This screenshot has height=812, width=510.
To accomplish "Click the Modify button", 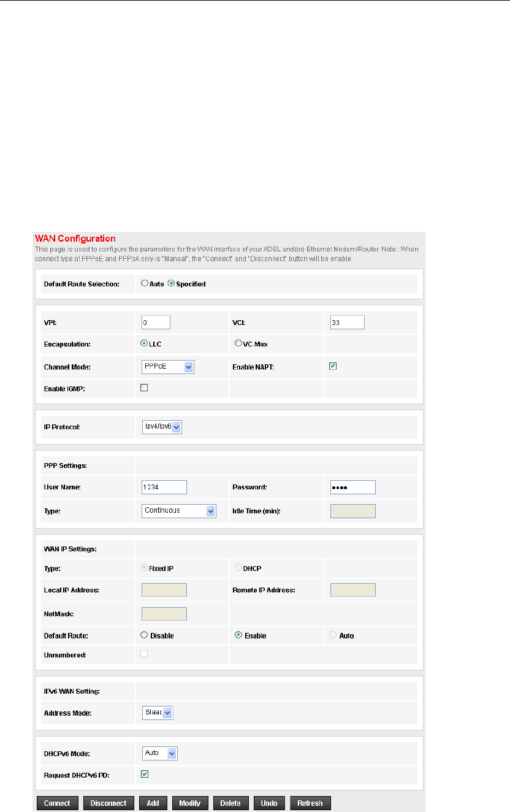I will point(190,803).
